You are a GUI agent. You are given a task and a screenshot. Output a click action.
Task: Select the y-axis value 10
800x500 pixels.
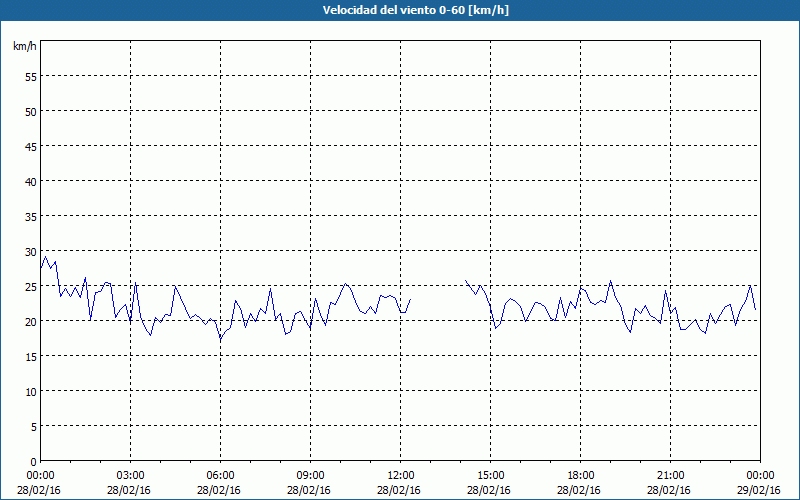(31, 391)
